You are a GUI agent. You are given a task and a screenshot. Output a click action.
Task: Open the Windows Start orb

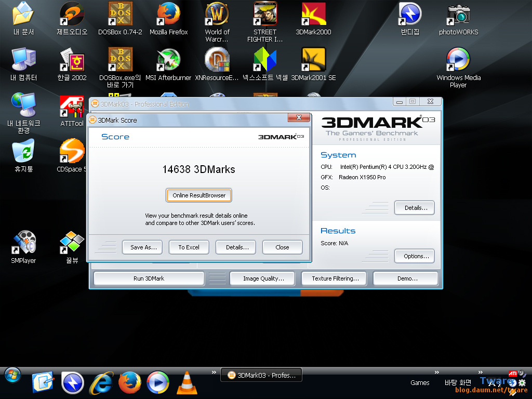coord(12,375)
